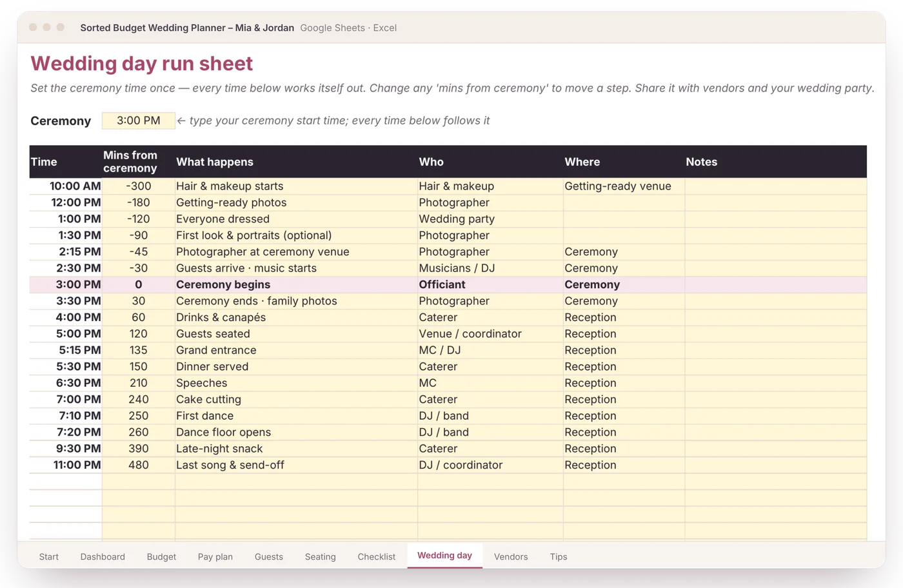
Task: Click the 'Dance floor opens' cell
Action: pos(296,433)
